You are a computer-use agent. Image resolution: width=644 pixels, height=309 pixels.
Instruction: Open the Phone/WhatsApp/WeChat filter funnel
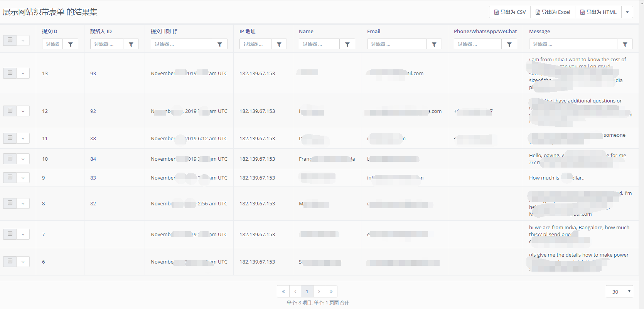click(x=509, y=44)
